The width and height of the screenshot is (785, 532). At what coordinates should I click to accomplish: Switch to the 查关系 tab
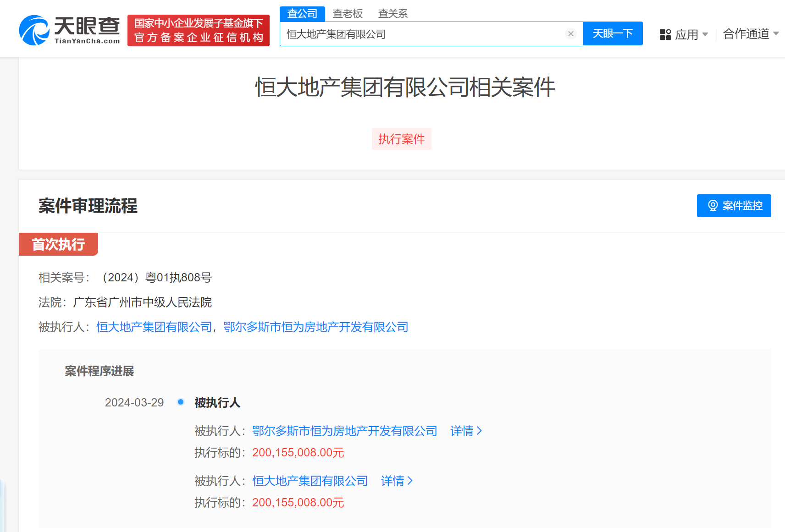393,14
